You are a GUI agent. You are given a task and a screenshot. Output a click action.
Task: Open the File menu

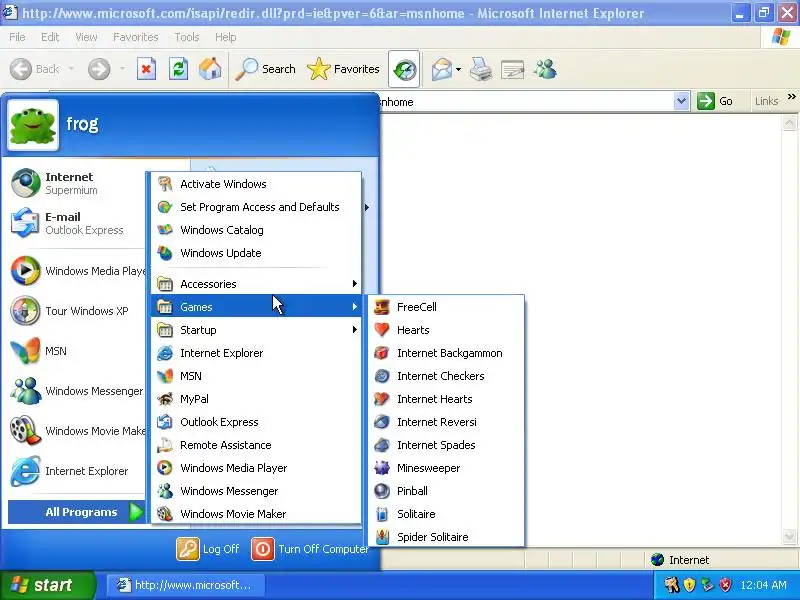pyautogui.click(x=17, y=37)
